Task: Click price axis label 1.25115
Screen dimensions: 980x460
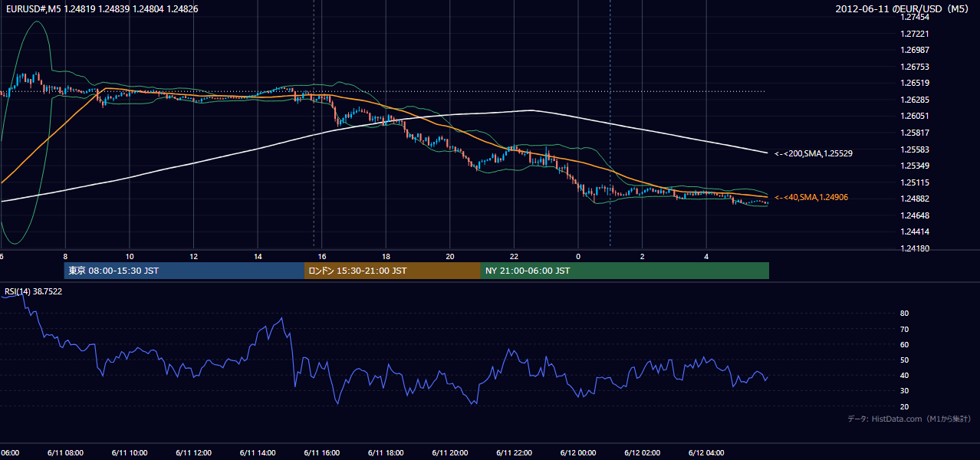Action: [915, 182]
